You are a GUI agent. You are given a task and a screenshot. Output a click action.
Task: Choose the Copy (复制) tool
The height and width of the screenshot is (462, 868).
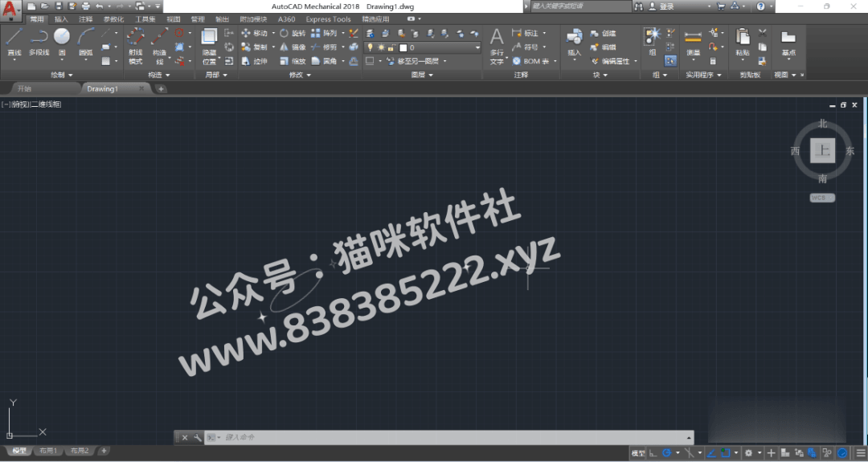(x=255, y=47)
